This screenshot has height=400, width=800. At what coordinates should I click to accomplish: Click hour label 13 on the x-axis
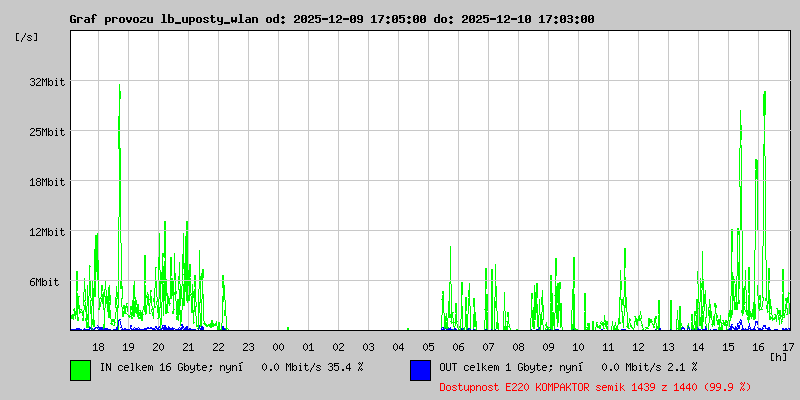(668, 347)
